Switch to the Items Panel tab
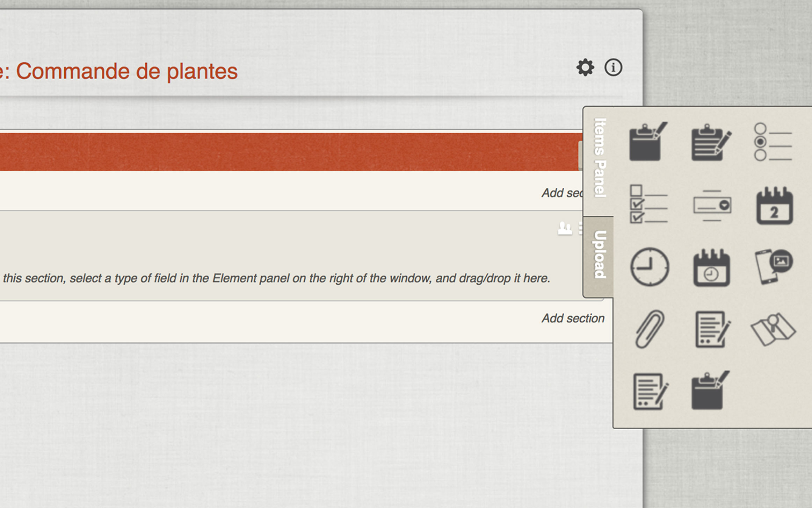 (600, 158)
